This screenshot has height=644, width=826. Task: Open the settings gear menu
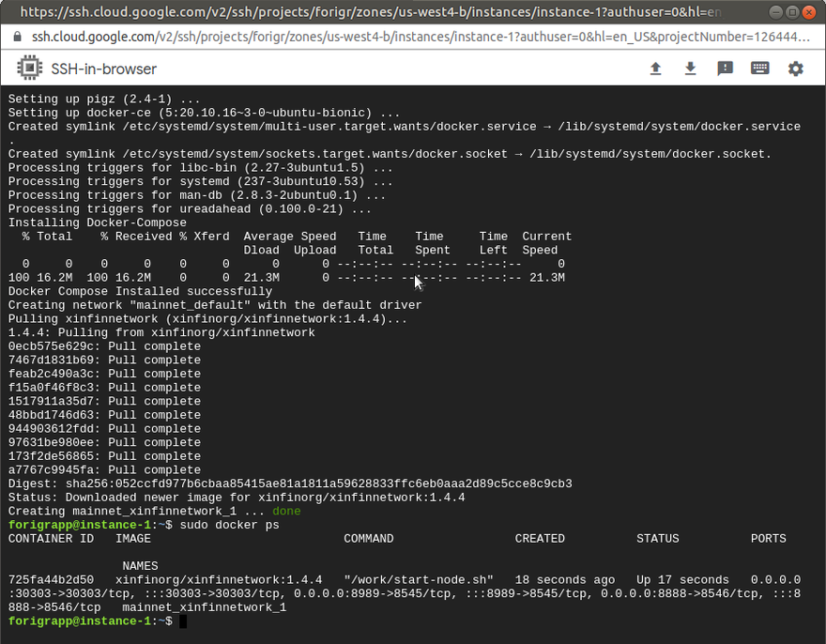(796, 69)
